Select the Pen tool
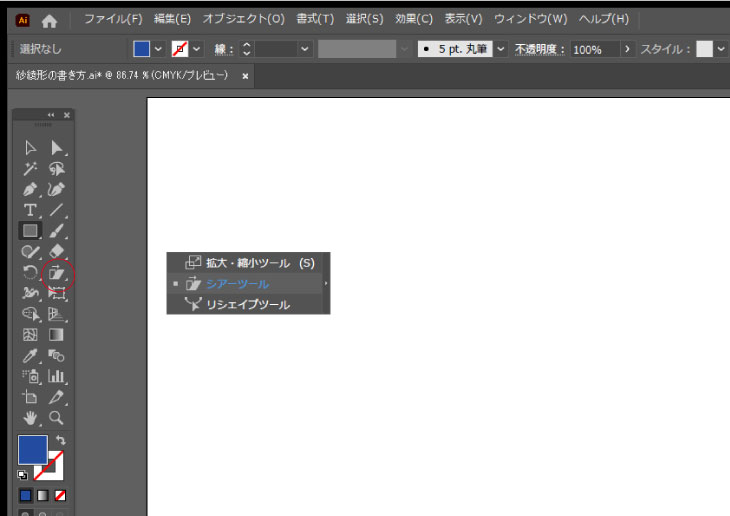The height and width of the screenshot is (516, 730). click(x=31, y=189)
